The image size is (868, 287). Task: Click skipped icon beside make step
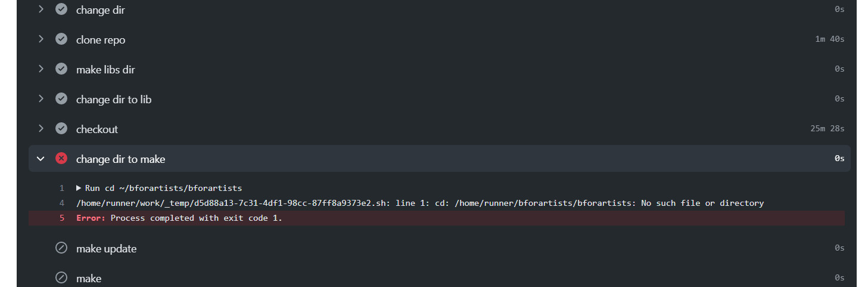pos(61,278)
